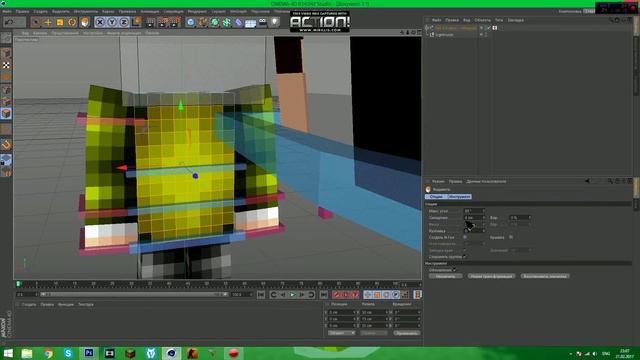Open the blue deformer objects icon

(x=238, y=22)
